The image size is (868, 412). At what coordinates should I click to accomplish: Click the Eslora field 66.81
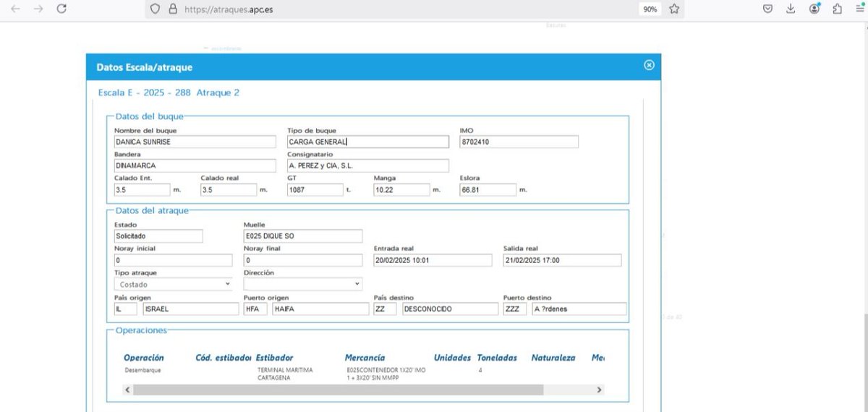pos(488,189)
